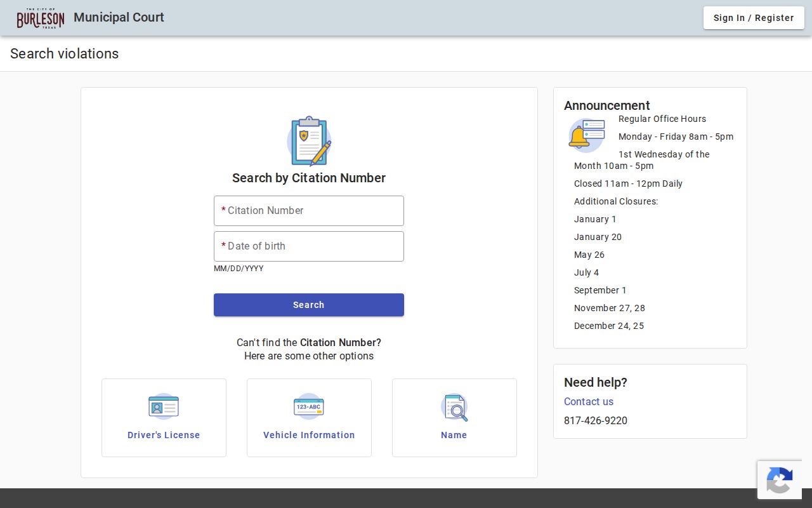Click the vehicle license plate icon
The height and width of the screenshot is (508, 812).
click(309, 406)
